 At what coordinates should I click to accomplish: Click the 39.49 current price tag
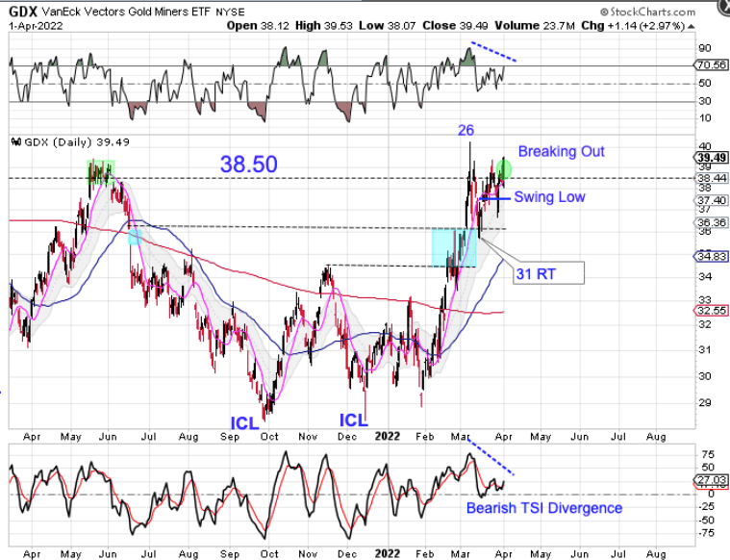coord(709,159)
